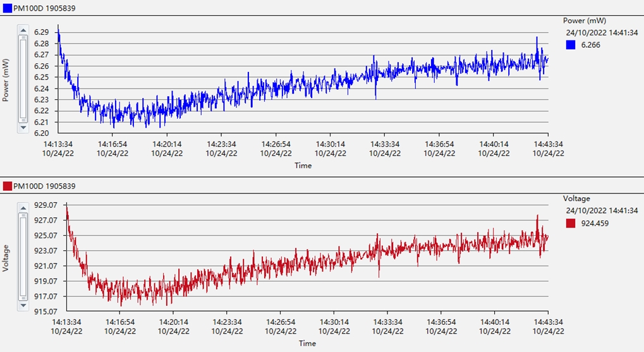Click the top chart's PM100D 1905839 title text
Viewport: 644px width, 352px height.
[x=41, y=8]
